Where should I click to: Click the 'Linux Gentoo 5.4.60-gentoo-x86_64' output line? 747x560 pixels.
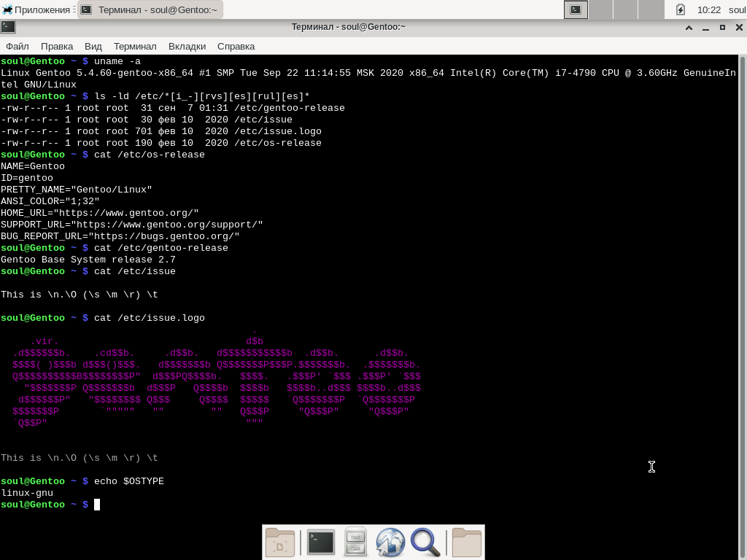point(368,74)
